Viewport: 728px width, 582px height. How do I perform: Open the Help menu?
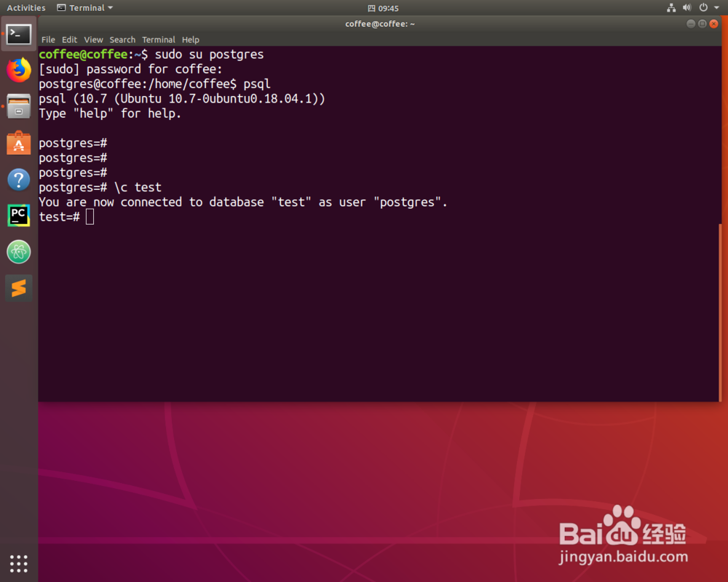(190, 39)
